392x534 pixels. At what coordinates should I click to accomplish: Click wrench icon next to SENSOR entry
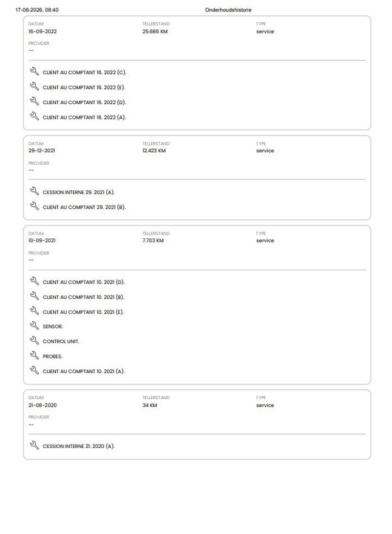coord(35,326)
